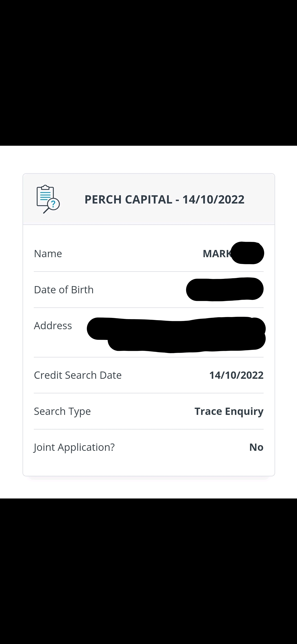Click the date in the card header title
This screenshot has width=297, height=644.
tap(213, 200)
